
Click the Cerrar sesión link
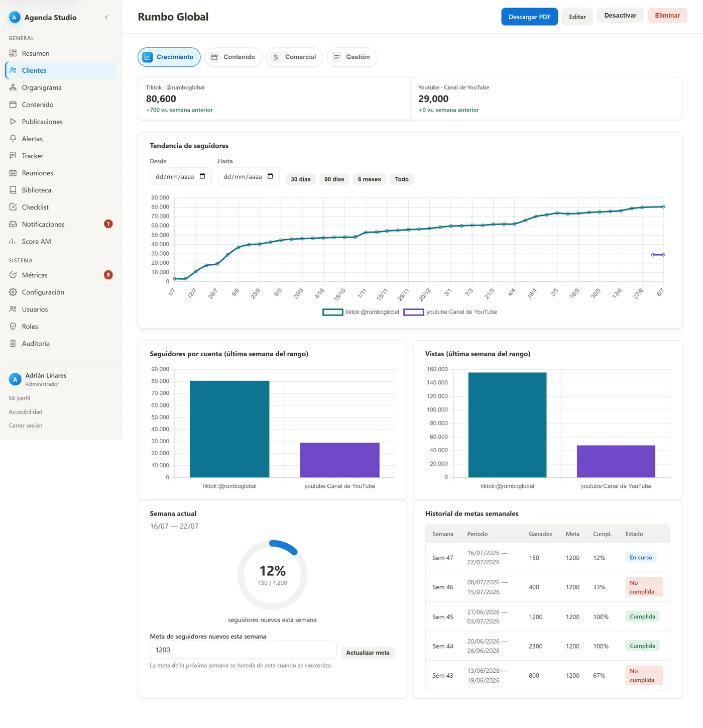coord(26,426)
